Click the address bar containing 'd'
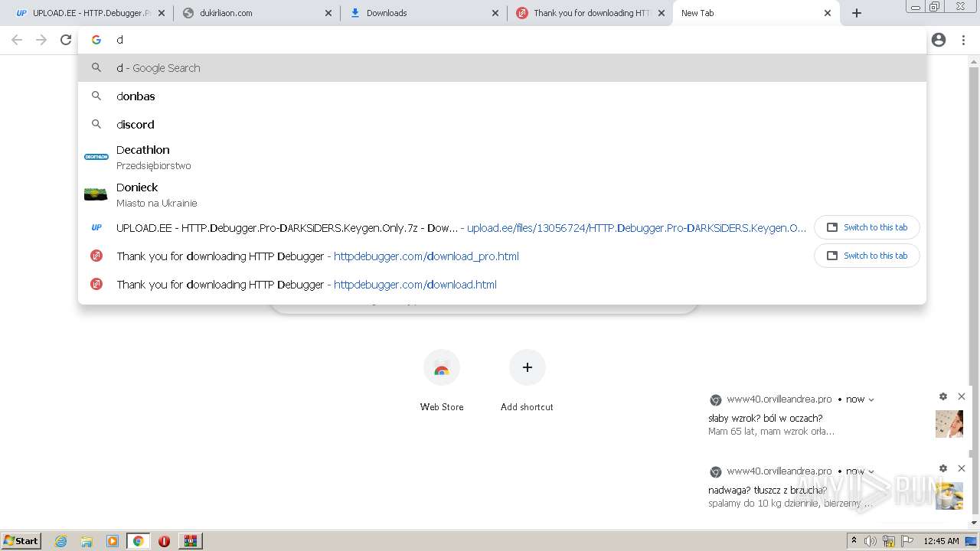 pos(501,40)
